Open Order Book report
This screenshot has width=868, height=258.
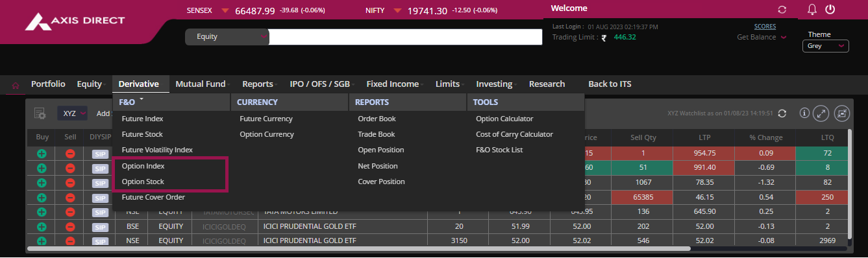(x=377, y=119)
